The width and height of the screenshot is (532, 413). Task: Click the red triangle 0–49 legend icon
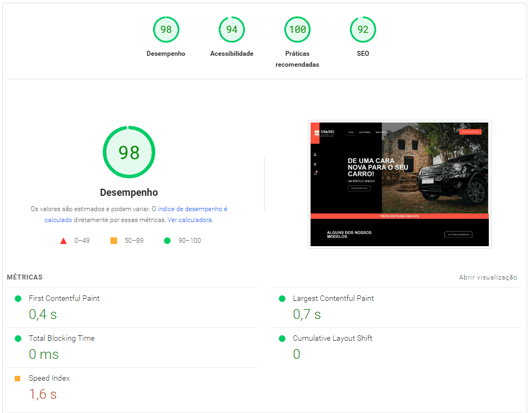(63, 241)
